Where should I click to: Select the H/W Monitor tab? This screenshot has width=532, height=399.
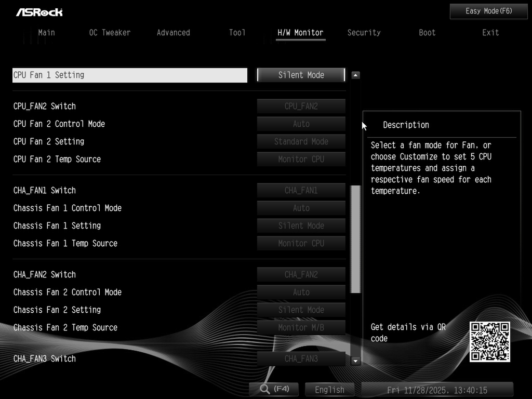tap(300, 33)
